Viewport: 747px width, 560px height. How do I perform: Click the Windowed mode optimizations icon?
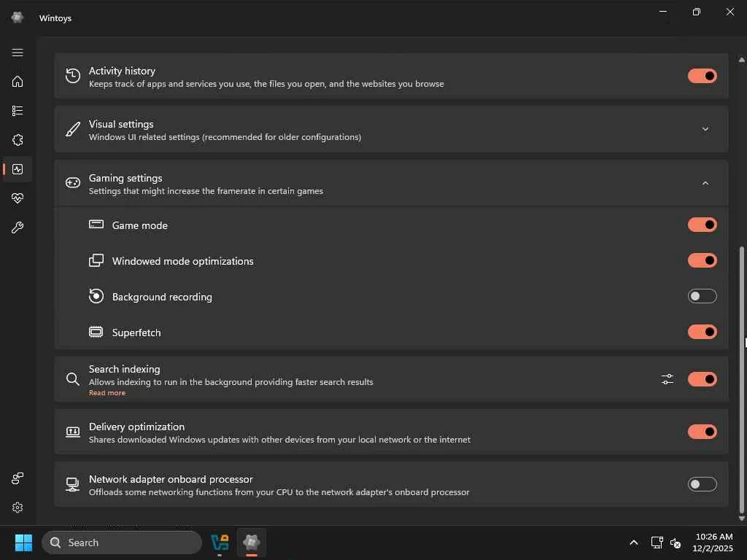(96, 260)
